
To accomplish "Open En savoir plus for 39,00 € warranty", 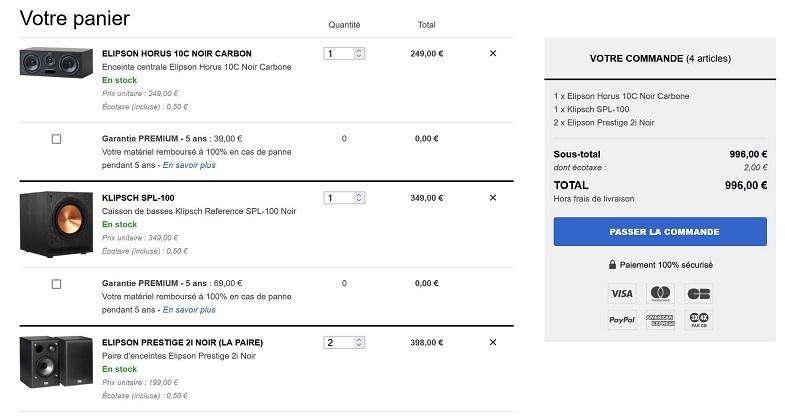I will [189, 165].
